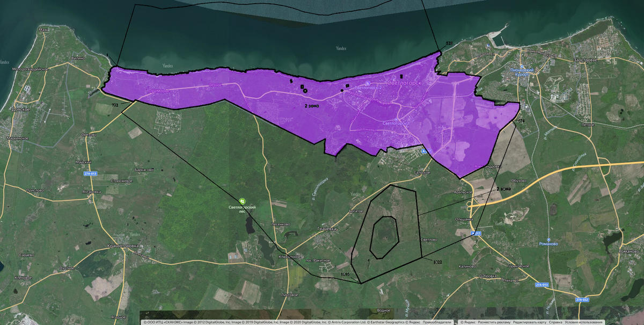The height and width of the screenshot is (325, 644).
Task: Open the Разместить рекламу link
Action: click(495, 322)
